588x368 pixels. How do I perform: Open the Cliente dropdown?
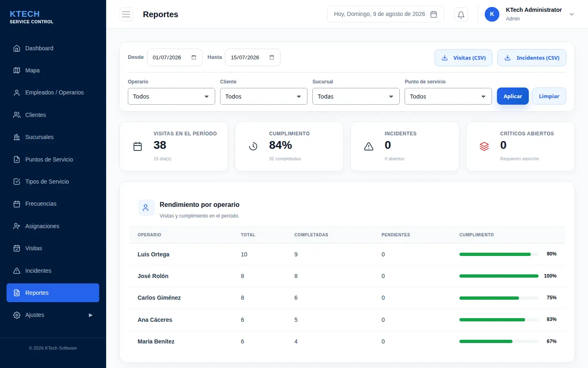[264, 96]
